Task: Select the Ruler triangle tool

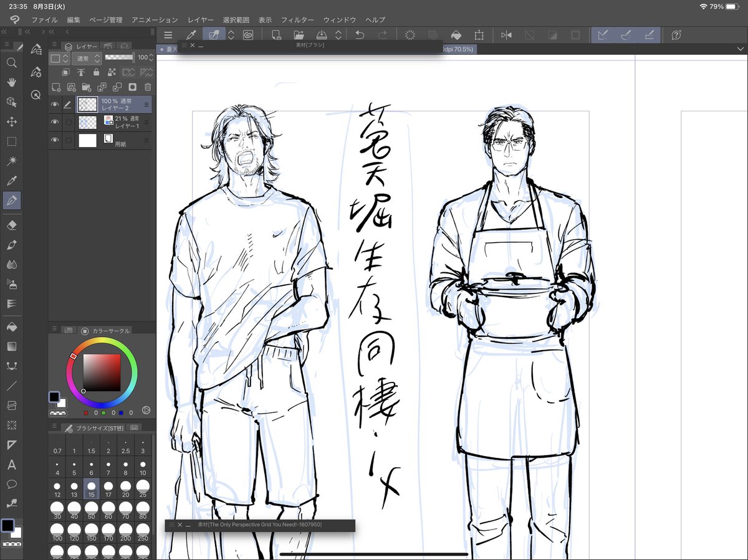Action: [11, 445]
